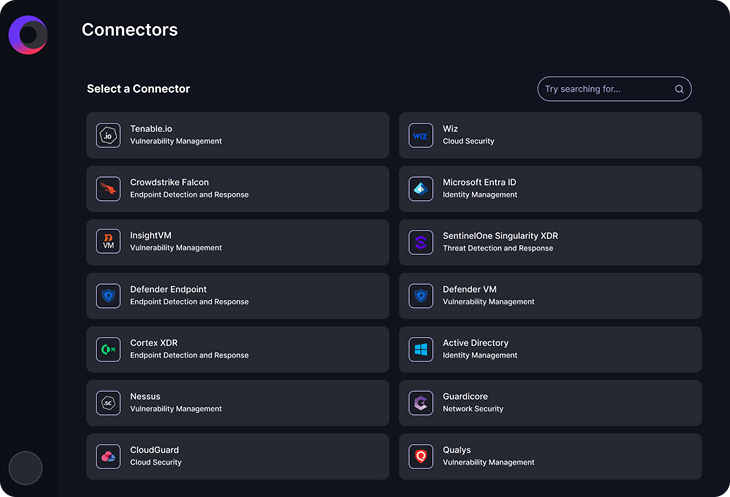The height and width of the screenshot is (497, 730).
Task: Pick the CloudGuard title text
Action: coord(154,450)
